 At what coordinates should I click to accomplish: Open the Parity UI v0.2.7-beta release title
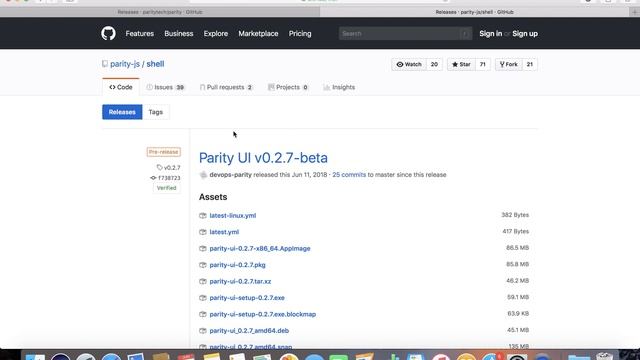point(263,158)
